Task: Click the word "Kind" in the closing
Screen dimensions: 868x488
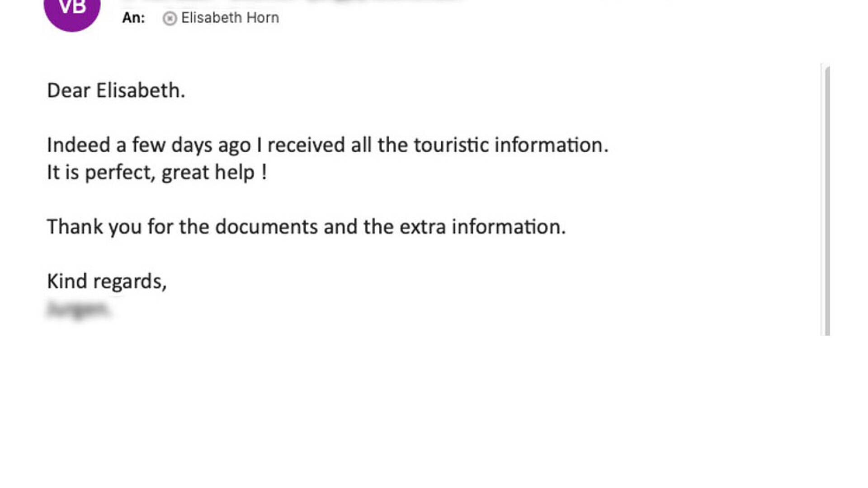Action: tap(67, 281)
